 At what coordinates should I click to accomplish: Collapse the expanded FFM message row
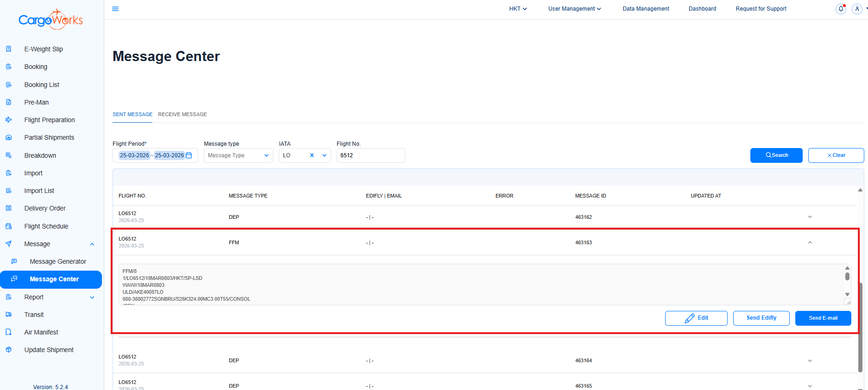pyautogui.click(x=810, y=242)
